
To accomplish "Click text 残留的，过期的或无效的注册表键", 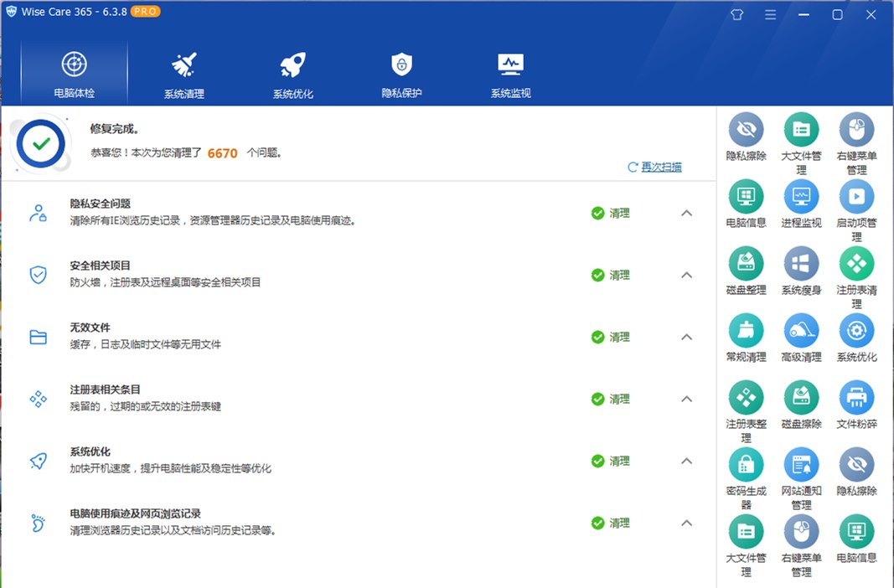I will [146, 406].
